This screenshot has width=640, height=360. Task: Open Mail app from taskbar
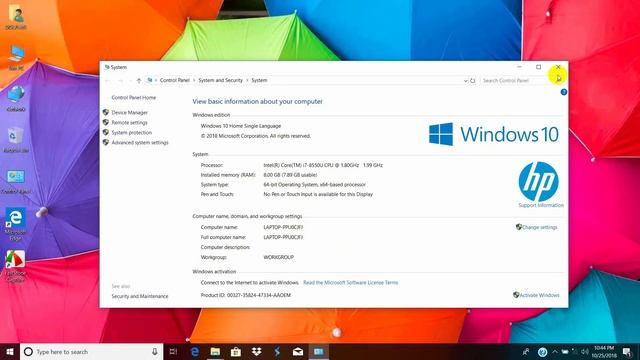pyautogui.click(x=298, y=351)
